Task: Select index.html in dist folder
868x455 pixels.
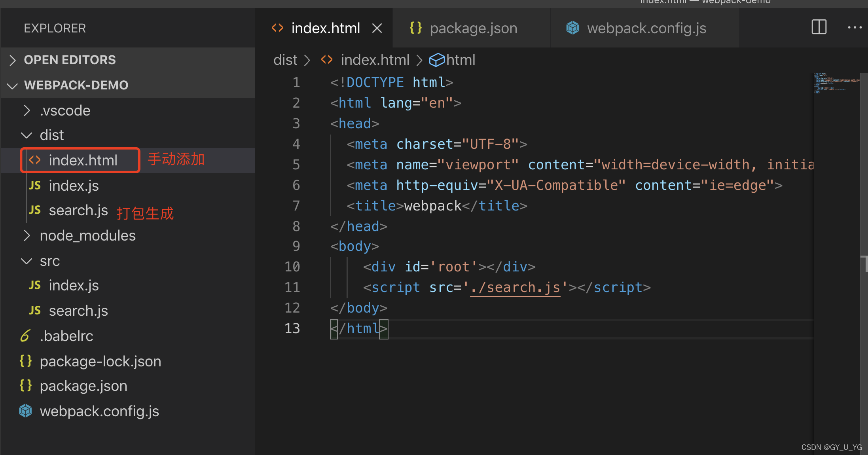Action: pyautogui.click(x=127, y=160)
